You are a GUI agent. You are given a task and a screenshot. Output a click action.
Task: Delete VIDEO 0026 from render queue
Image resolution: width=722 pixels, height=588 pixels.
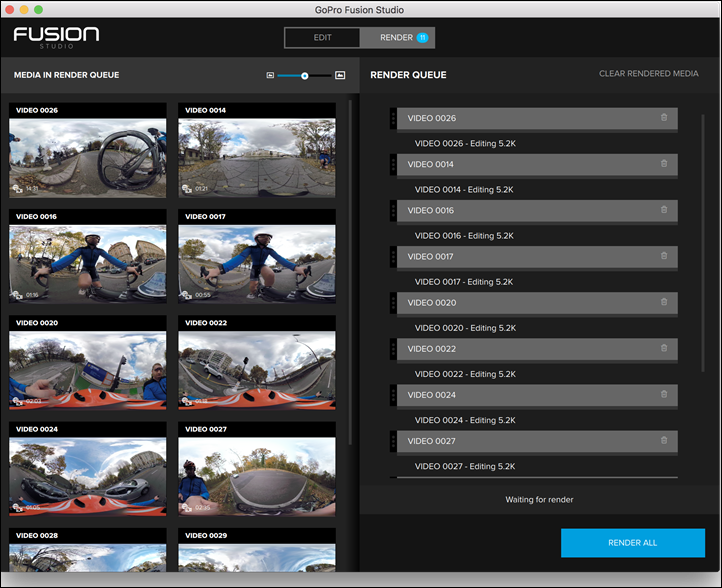click(664, 117)
